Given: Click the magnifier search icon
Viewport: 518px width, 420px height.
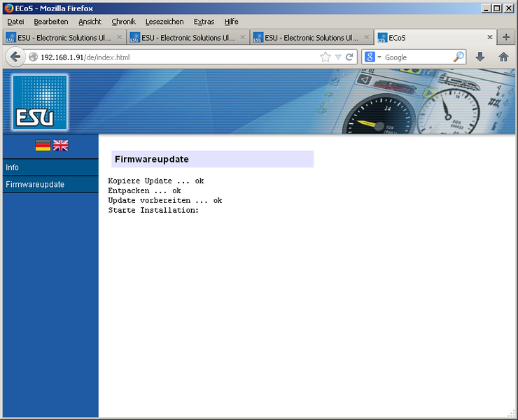Looking at the screenshot, I should click(458, 57).
